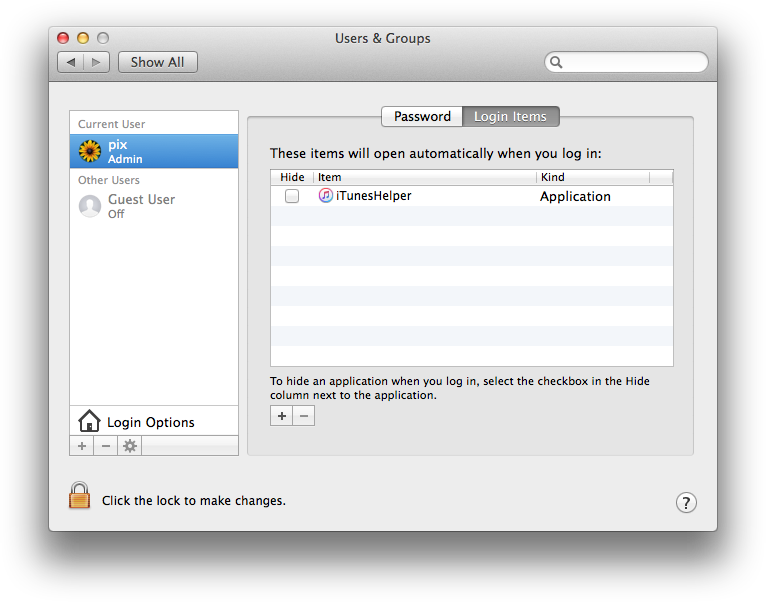Go back with the left arrow button

click(x=71, y=62)
